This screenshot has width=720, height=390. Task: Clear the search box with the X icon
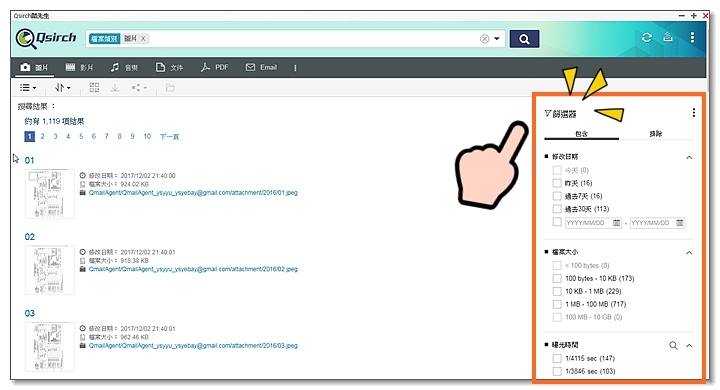(x=484, y=39)
